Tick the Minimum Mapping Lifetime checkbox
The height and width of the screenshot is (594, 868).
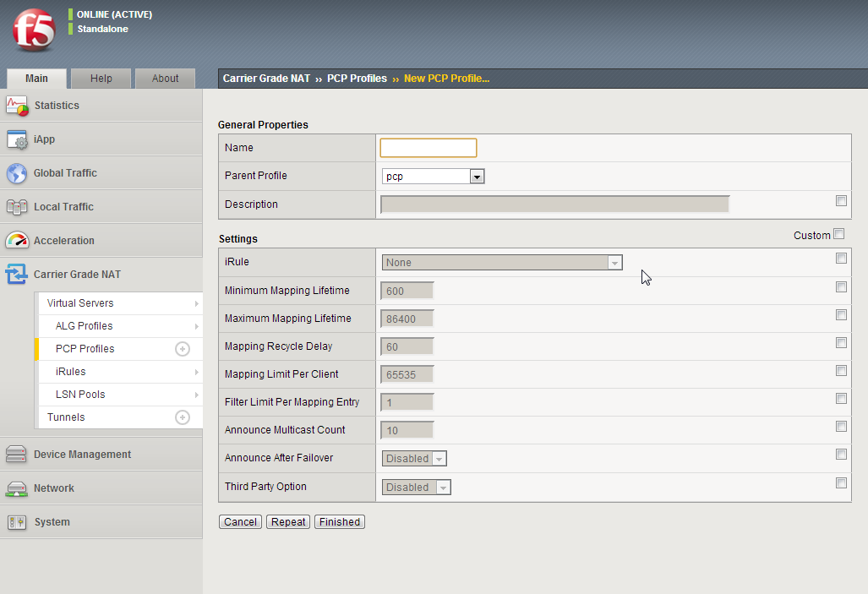[x=841, y=287]
